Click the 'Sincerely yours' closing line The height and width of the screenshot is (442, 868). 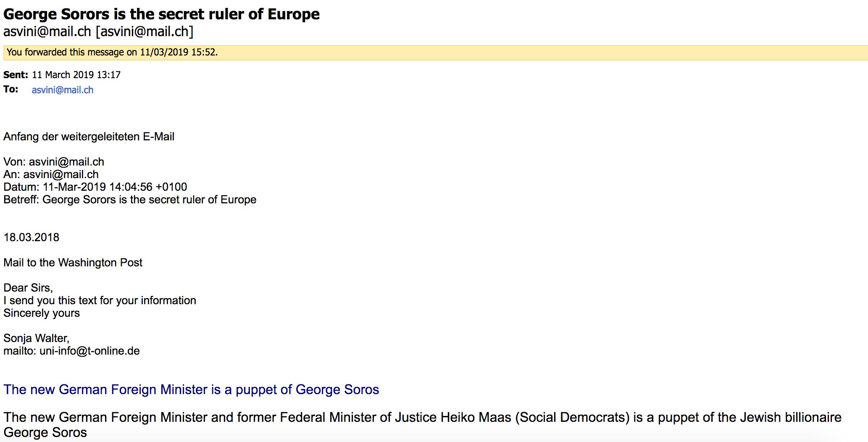click(x=42, y=313)
